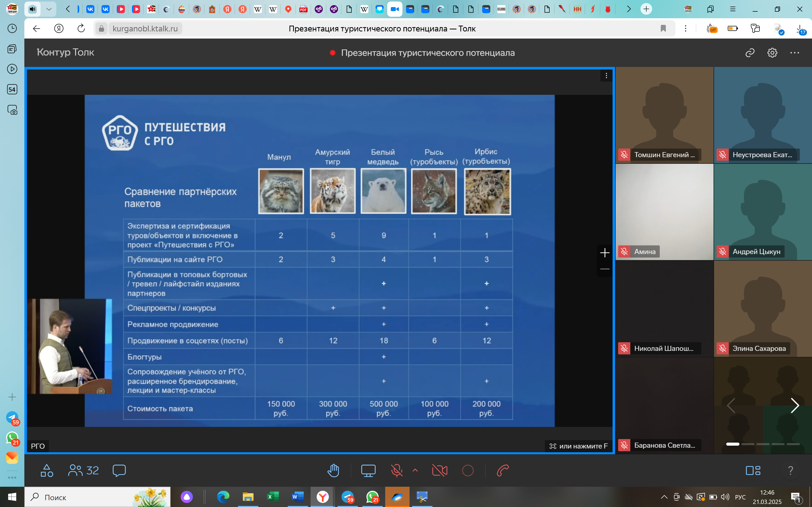Raise hand in the meeting
Image resolution: width=812 pixels, height=507 pixels.
(333, 470)
